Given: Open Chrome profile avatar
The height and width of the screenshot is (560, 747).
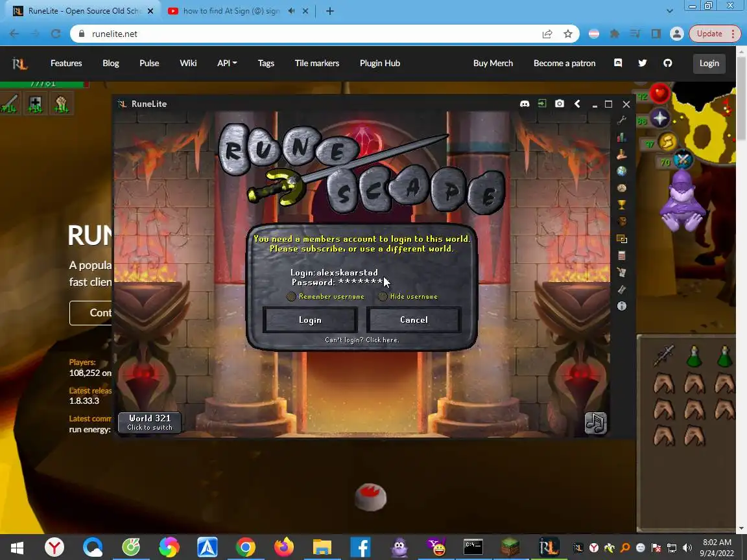Looking at the screenshot, I should click(676, 33).
